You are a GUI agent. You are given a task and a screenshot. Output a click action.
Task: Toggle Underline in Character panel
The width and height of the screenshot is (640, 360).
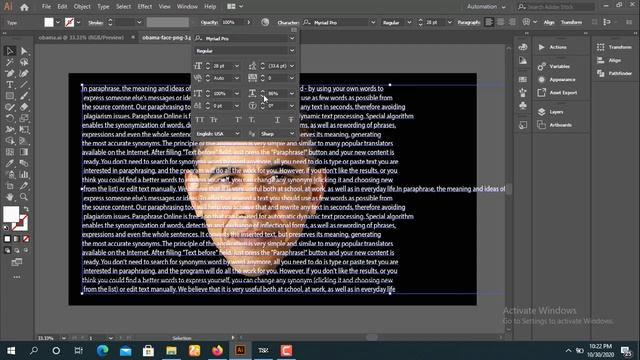[277, 120]
